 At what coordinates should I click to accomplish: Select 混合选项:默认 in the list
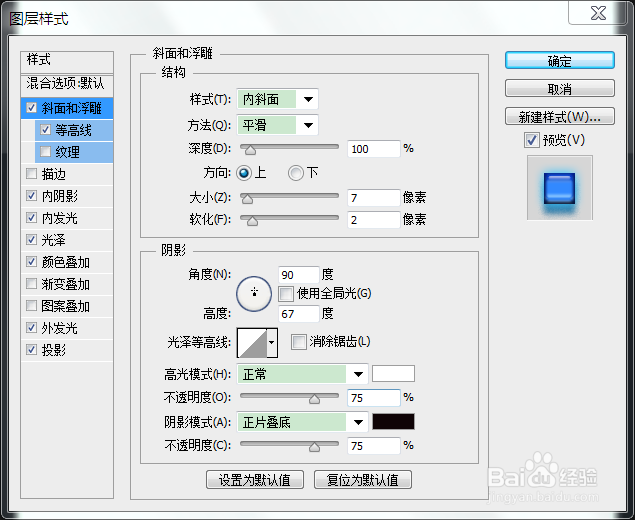(67, 85)
